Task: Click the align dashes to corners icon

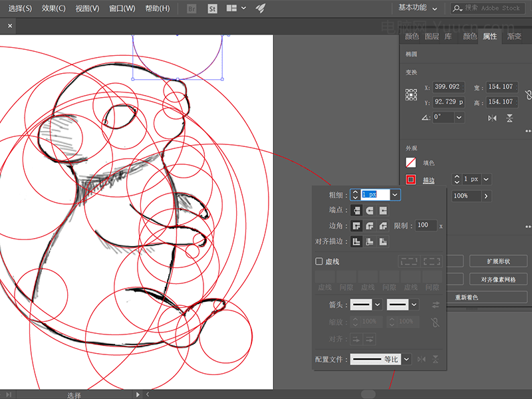Action: coord(432,261)
